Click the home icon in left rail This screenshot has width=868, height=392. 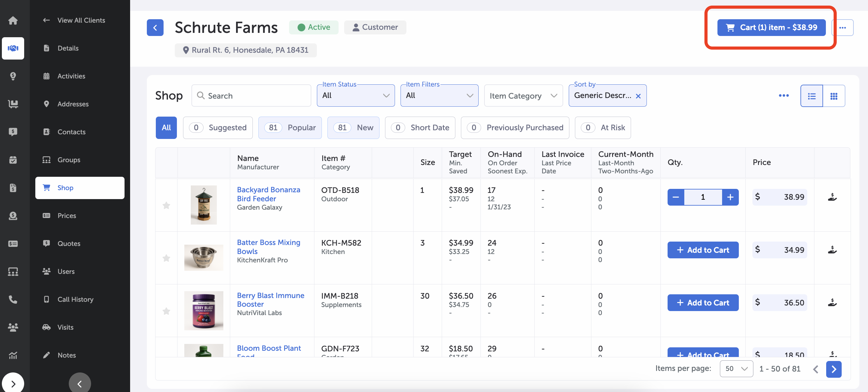point(13,20)
